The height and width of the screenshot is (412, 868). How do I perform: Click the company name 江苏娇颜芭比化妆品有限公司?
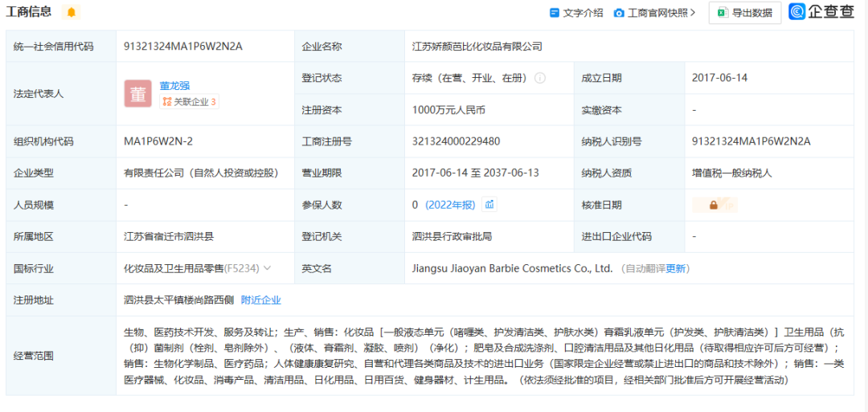point(477,47)
